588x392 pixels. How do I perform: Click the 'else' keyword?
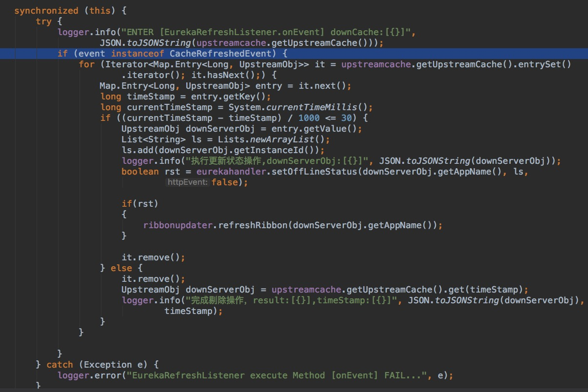121,268
